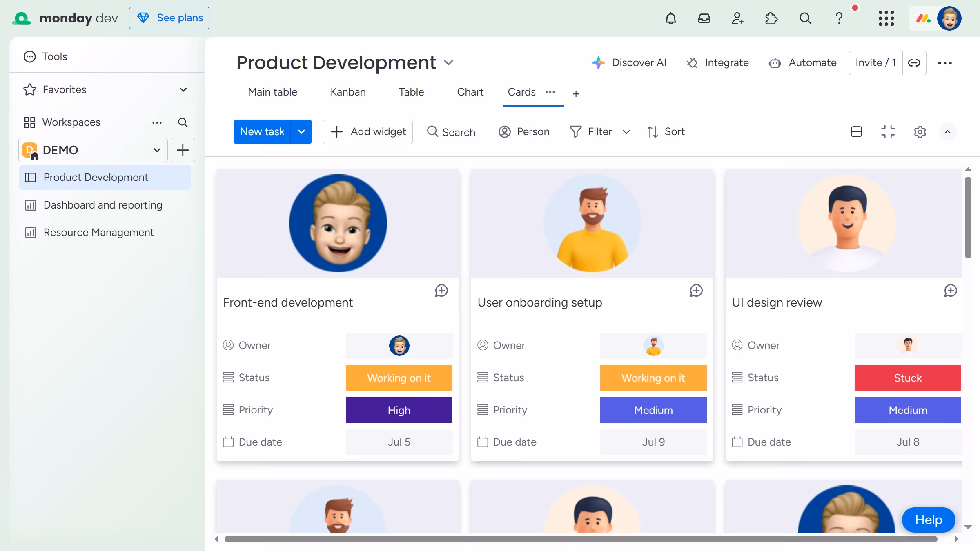Click Working on it status on Front-end development
980x551 pixels.
point(399,378)
